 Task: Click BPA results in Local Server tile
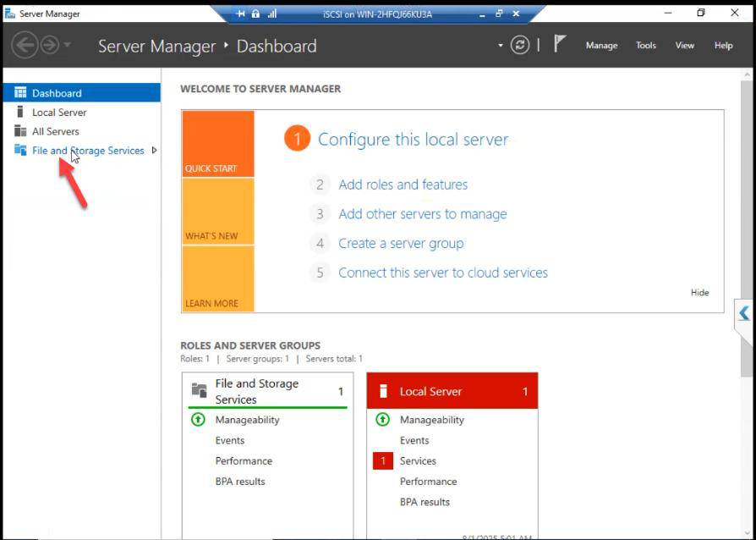tap(425, 502)
